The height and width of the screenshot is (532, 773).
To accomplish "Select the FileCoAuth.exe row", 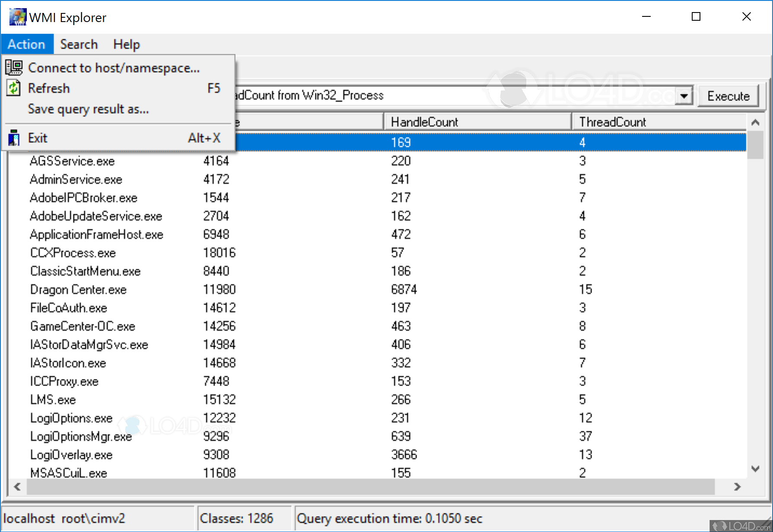I will [377, 308].
